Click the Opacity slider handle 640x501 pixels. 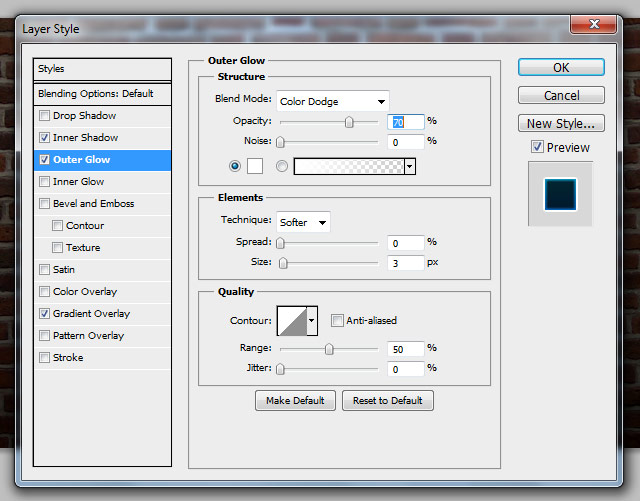tap(349, 122)
